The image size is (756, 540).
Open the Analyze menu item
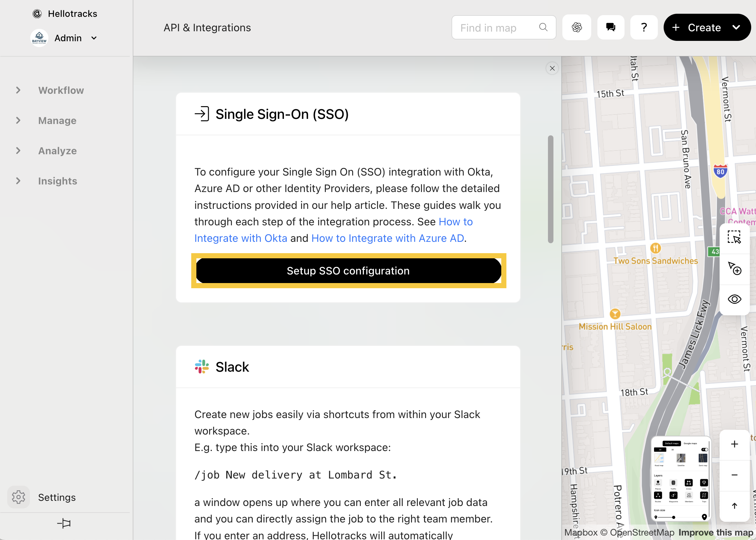57,151
